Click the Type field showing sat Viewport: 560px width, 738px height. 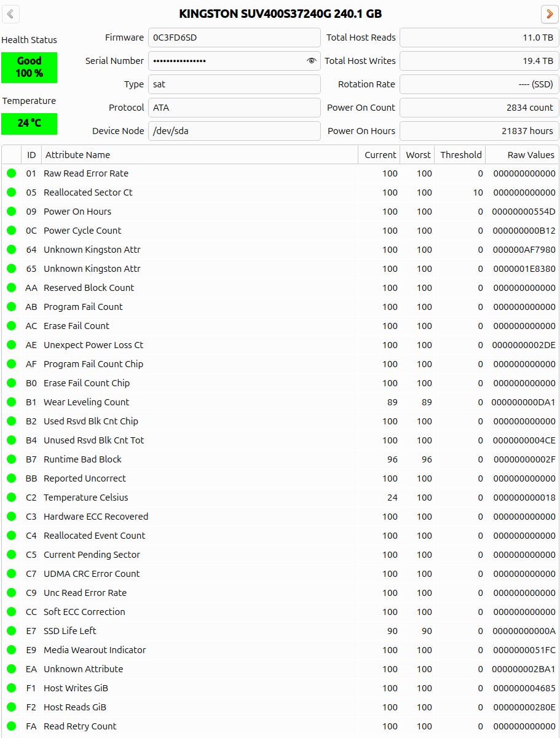click(x=234, y=84)
